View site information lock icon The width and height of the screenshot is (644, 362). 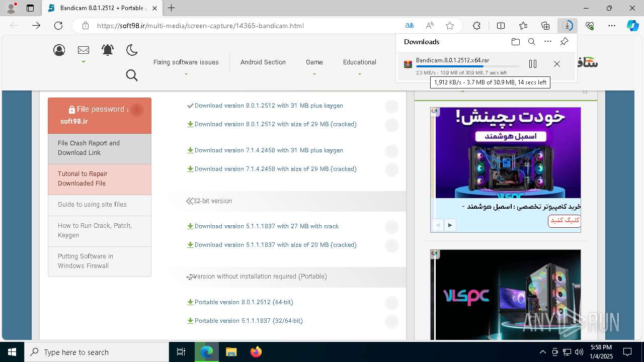[86, 26]
